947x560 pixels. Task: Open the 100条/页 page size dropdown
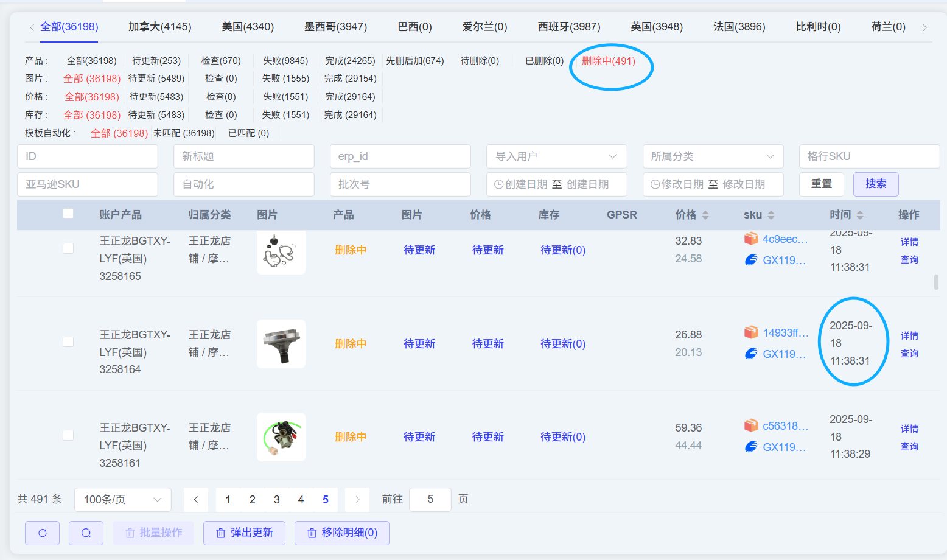click(x=122, y=500)
